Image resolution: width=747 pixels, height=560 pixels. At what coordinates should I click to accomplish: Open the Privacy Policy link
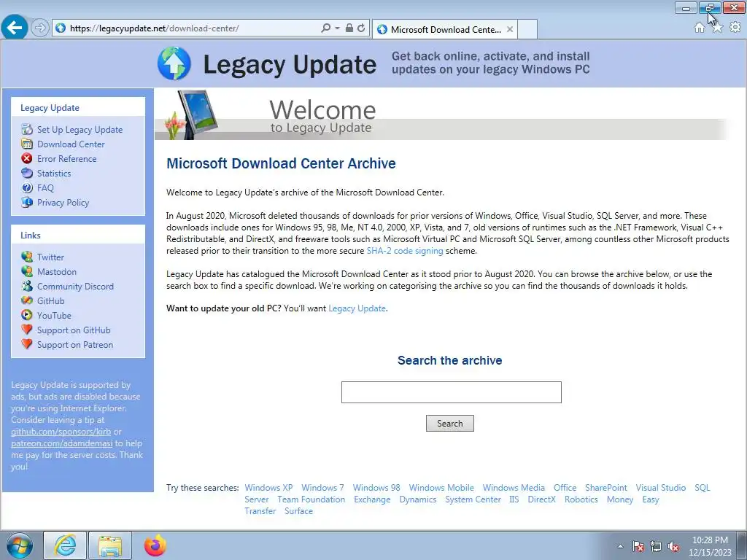coord(63,203)
